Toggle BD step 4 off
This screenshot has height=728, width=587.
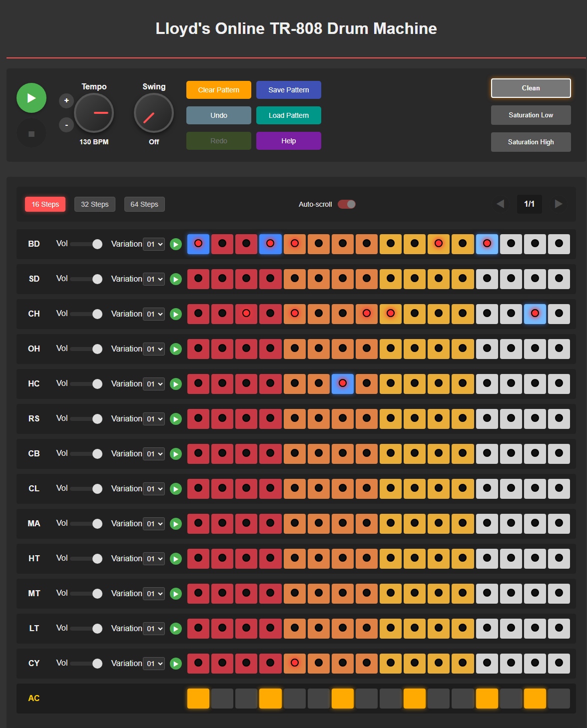(x=270, y=244)
